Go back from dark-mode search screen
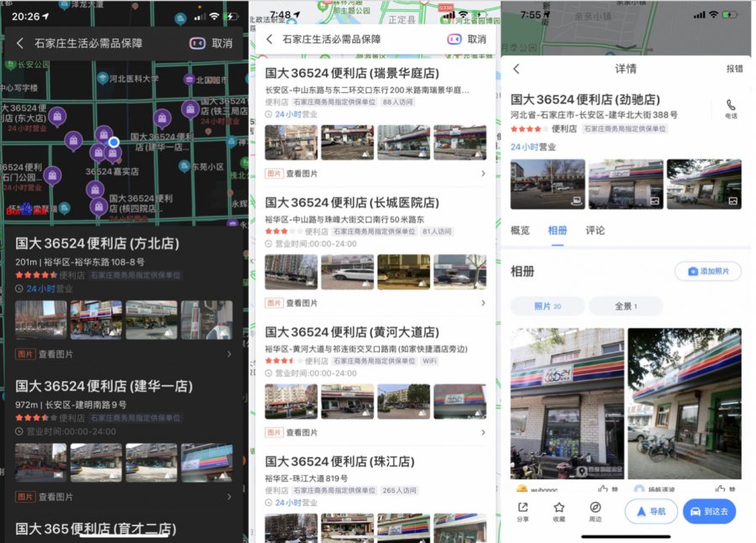This screenshot has height=543, width=756. pyautogui.click(x=20, y=44)
